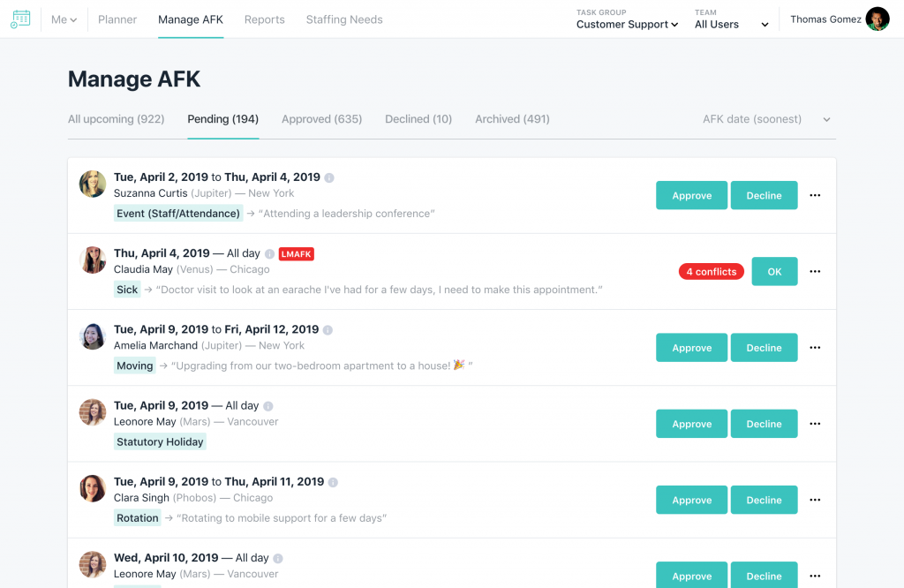The height and width of the screenshot is (588, 904).
Task: Click Amelia Marchand name text
Action: pyautogui.click(x=155, y=345)
